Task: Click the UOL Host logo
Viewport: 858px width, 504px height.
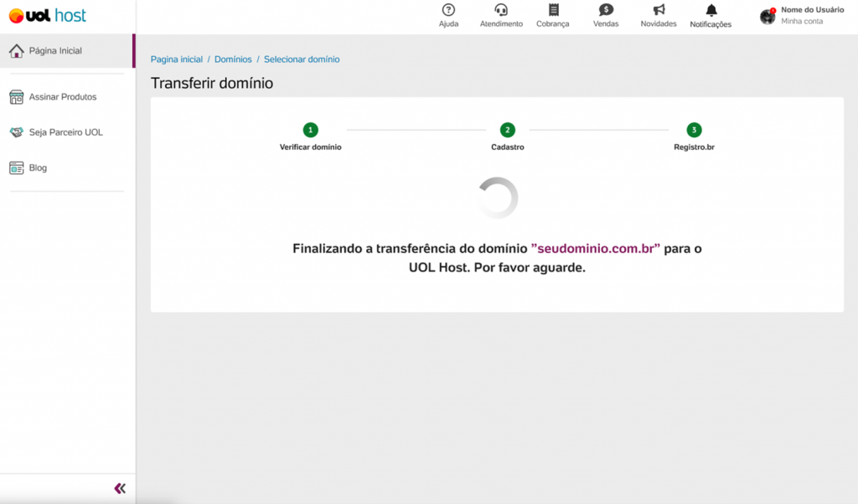Action: pyautogui.click(x=48, y=16)
